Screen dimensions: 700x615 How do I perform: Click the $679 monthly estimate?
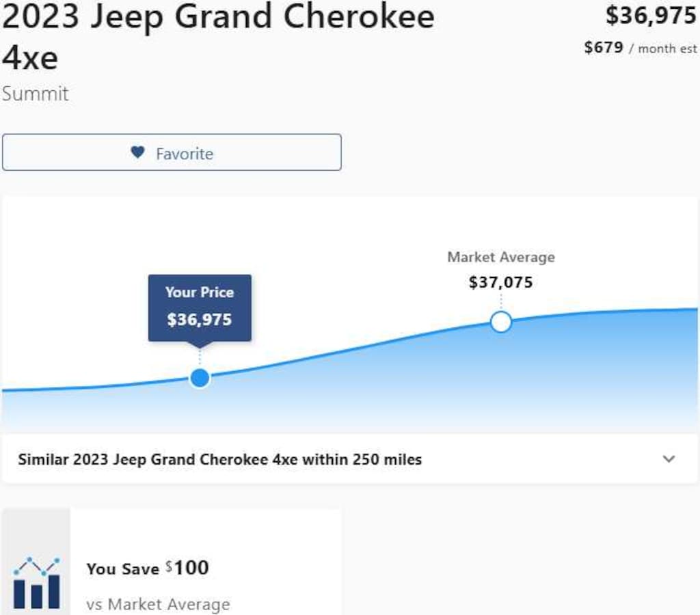point(604,48)
